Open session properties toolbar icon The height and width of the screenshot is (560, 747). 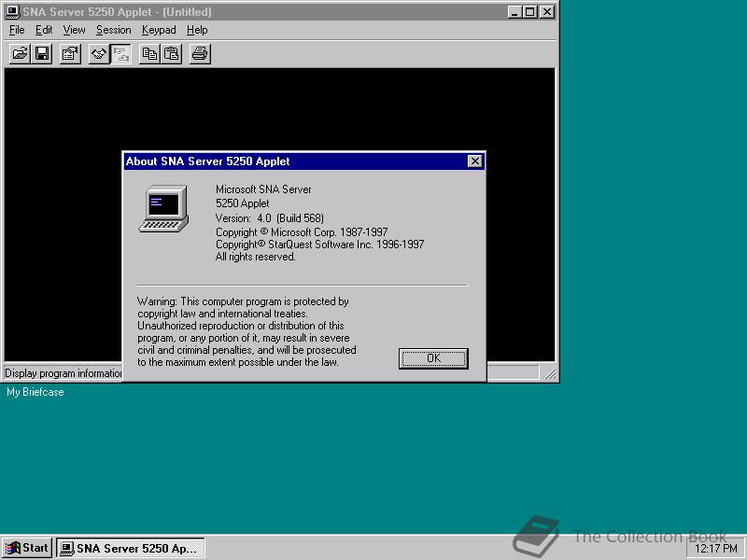pos(70,54)
